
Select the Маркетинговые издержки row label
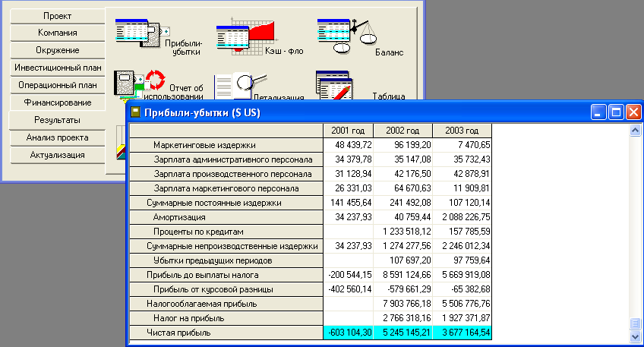click(226, 145)
